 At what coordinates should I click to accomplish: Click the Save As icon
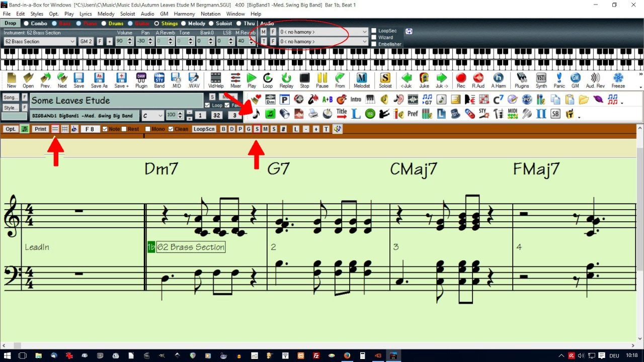[99, 80]
